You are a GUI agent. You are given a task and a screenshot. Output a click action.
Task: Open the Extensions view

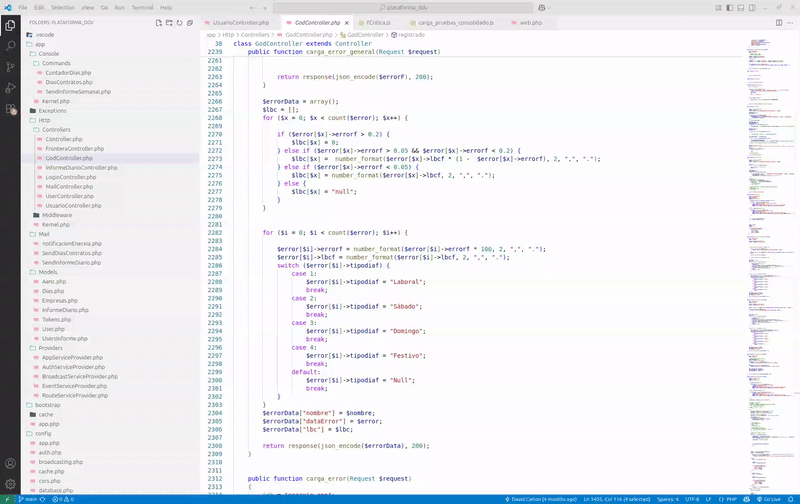(11, 109)
